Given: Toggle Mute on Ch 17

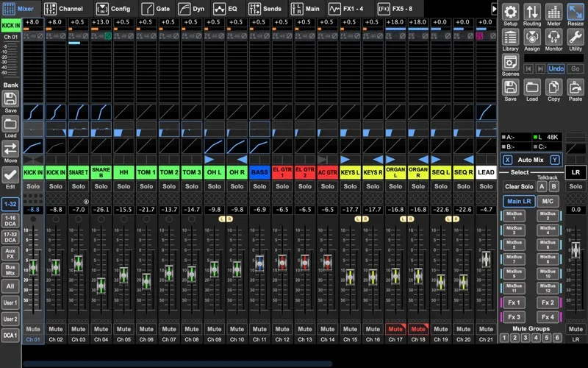Looking at the screenshot, I should (395, 329).
